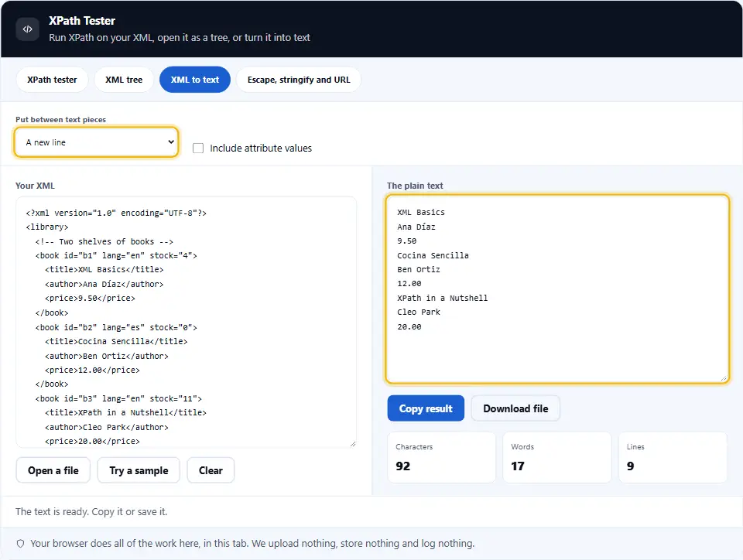
Task: Click the Lines count value 9
Action: coord(630,466)
